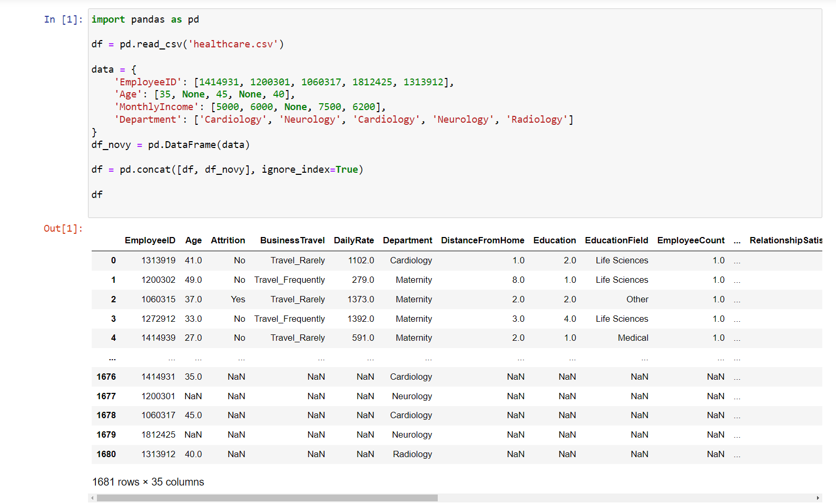Viewport: 836px width, 504px height.
Task: Click the Attrition column header
Action: [228, 240]
